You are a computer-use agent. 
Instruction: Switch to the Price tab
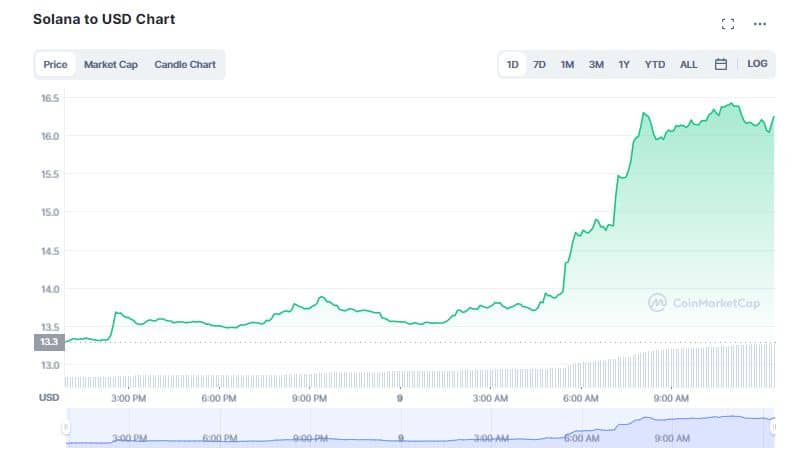tap(55, 65)
